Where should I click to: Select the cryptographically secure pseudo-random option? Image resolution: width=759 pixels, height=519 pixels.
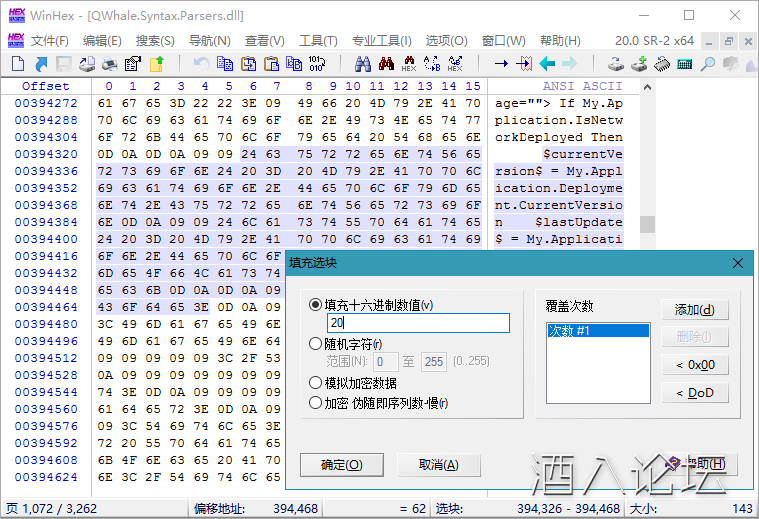(316, 403)
